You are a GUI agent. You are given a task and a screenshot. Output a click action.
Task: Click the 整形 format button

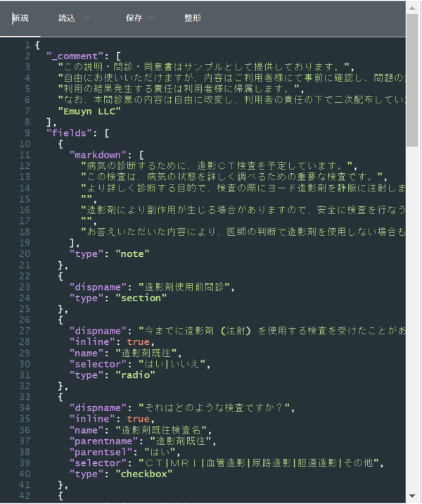[193, 18]
